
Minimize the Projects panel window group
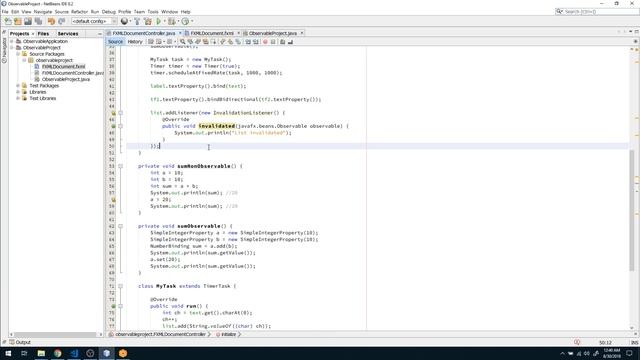point(100,34)
